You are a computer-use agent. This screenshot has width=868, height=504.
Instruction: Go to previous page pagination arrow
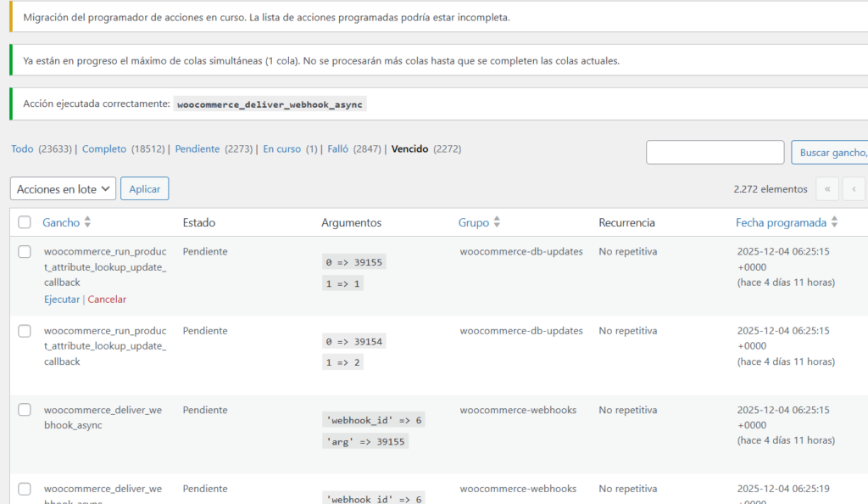pyautogui.click(x=854, y=189)
